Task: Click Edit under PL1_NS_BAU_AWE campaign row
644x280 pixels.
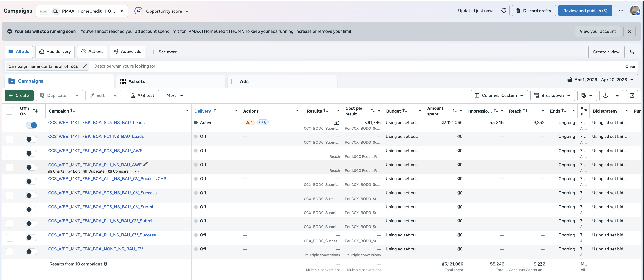Action: pos(74,171)
